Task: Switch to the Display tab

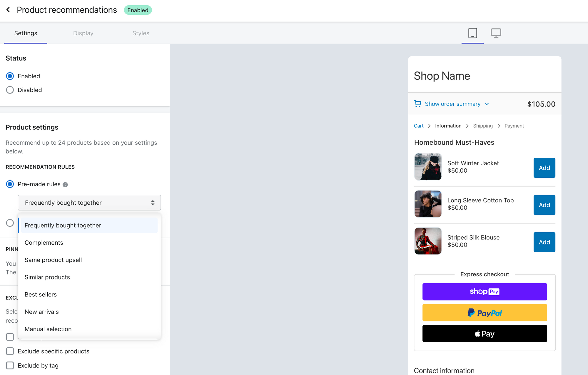Action: 83,33
